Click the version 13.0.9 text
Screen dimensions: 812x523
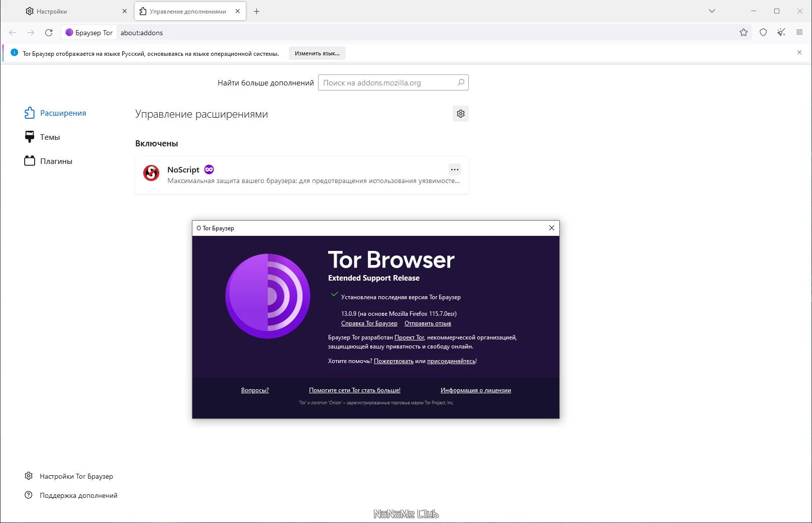pyautogui.click(x=399, y=314)
